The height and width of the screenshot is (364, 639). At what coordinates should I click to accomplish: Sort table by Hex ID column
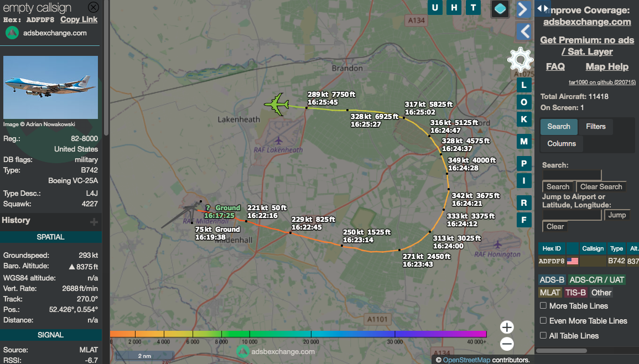tap(552, 248)
